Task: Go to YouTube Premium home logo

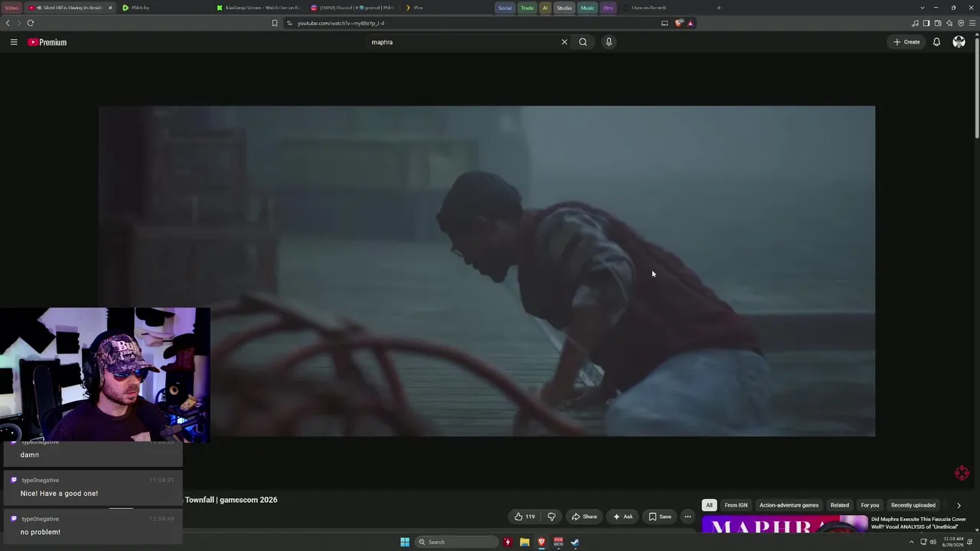Action: (x=47, y=42)
